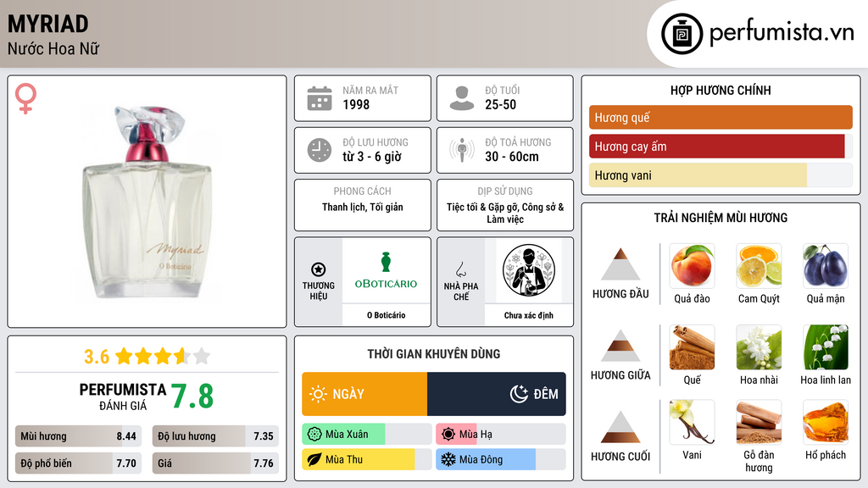Click the 3.6 star rating stars
The width and height of the screenshot is (868, 488).
pyautogui.click(x=163, y=356)
